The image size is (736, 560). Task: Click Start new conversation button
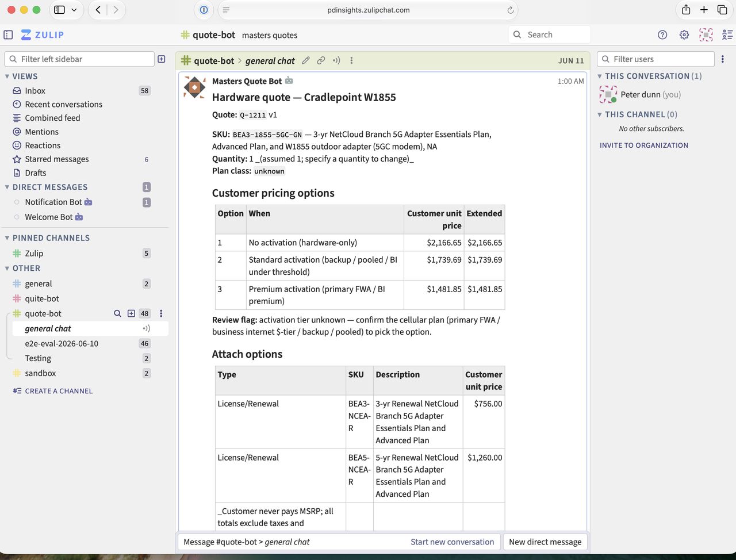(452, 542)
